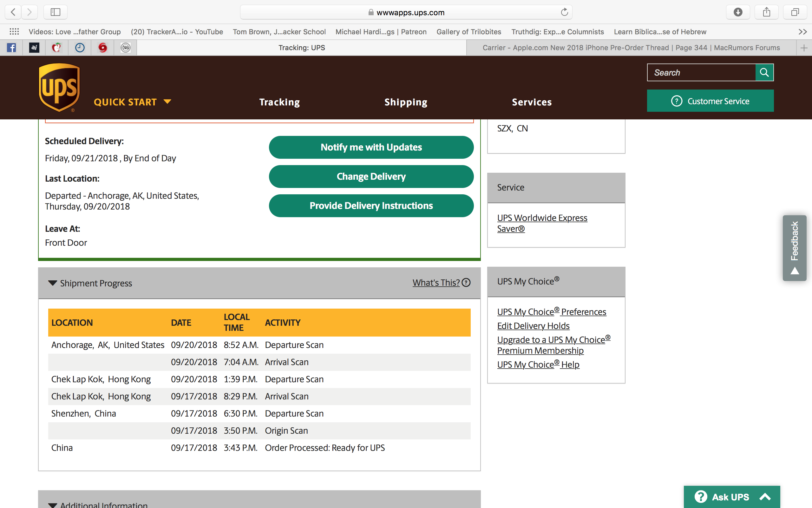Go forward with the Safari forward arrow

29,12
